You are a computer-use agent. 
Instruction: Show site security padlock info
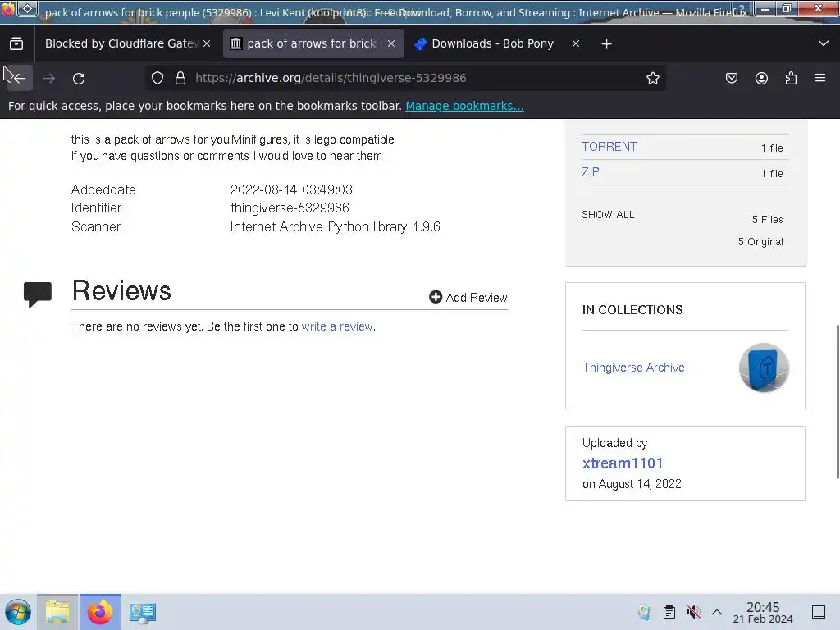click(x=180, y=78)
